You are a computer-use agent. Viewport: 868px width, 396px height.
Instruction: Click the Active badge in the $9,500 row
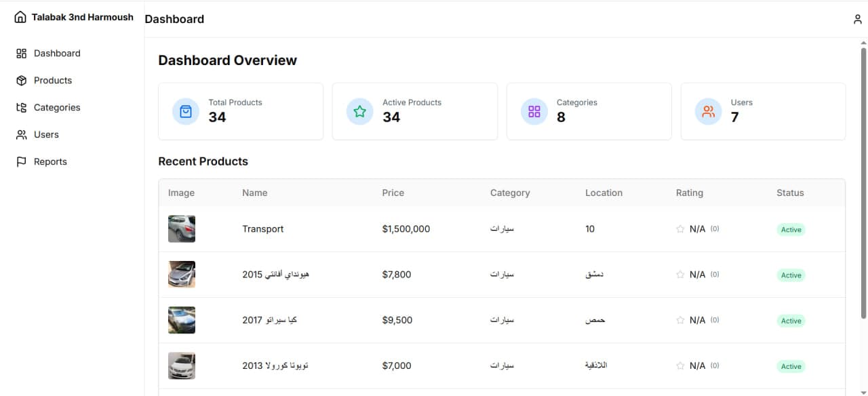coord(791,321)
